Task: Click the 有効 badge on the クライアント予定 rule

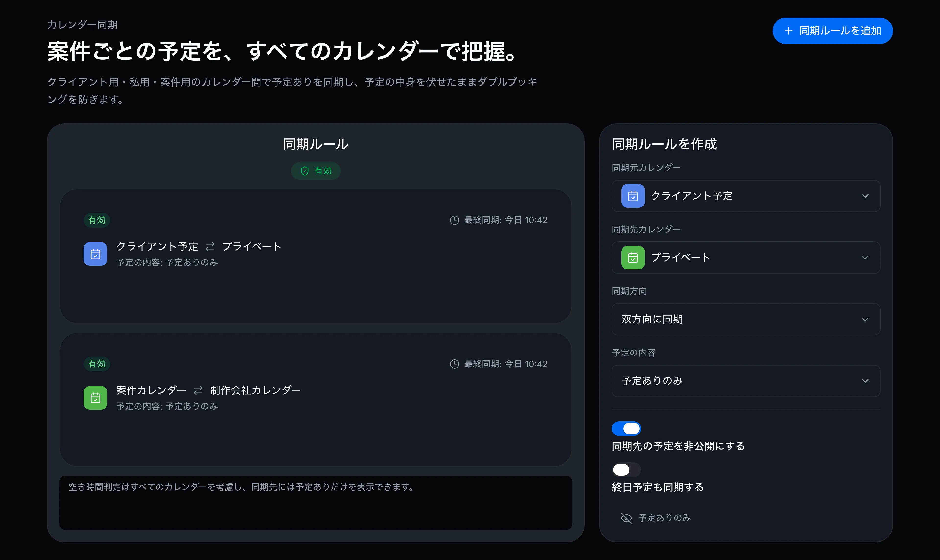Action: click(97, 220)
